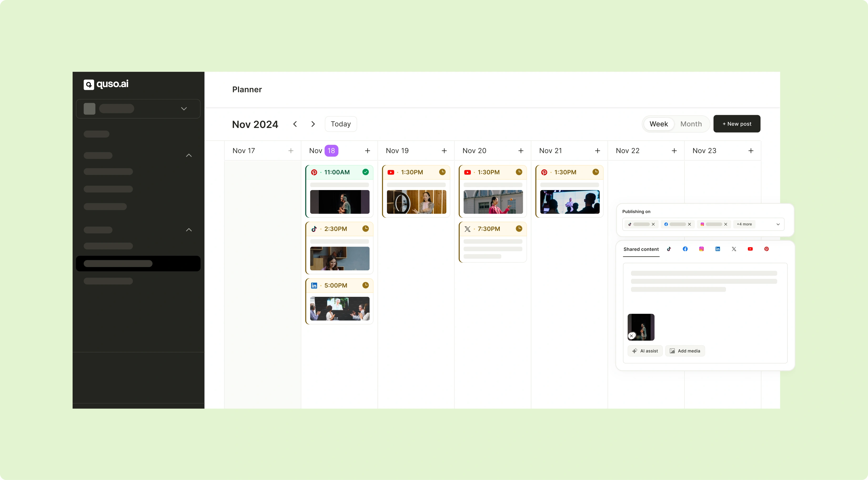Show the +4 more accounts chip

tap(744, 224)
